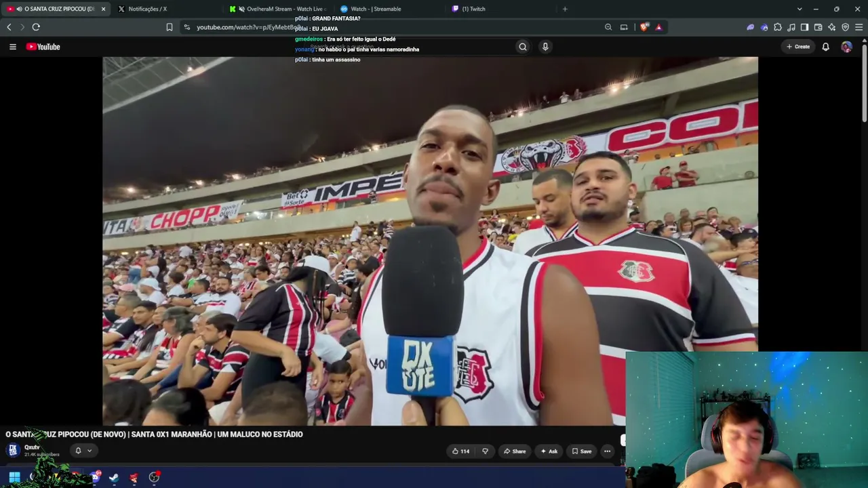Screen dimensions: 868x488
Task: Open OBS Studio from the taskbar
Action: (154, 477)
